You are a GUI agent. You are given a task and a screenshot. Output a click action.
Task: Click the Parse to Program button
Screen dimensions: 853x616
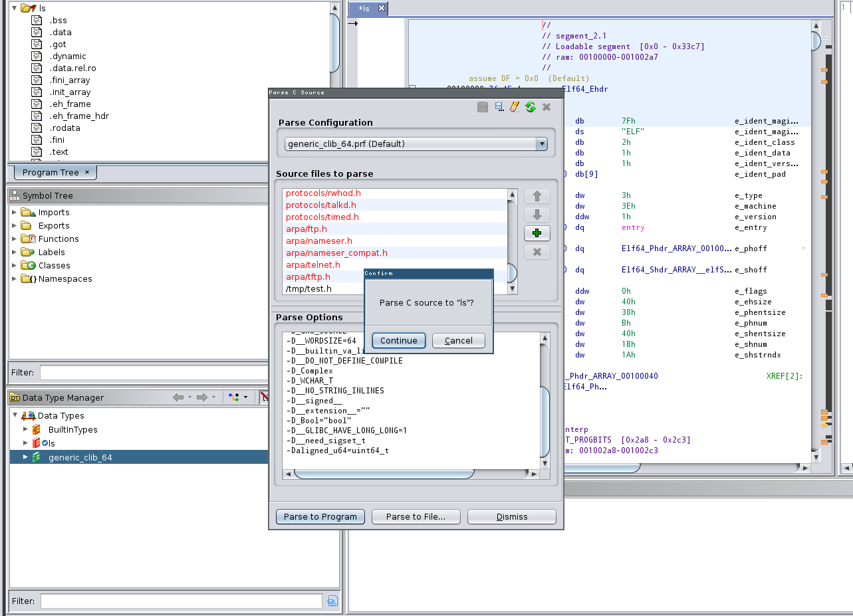pyautogui.click(x=320, y=516)
